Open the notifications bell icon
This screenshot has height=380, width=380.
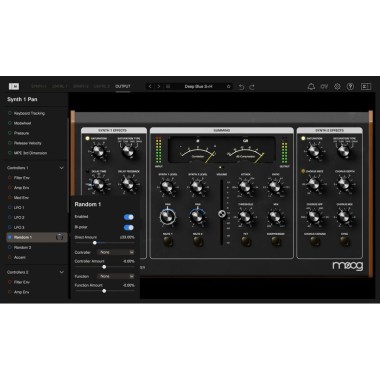coord(311,87)
